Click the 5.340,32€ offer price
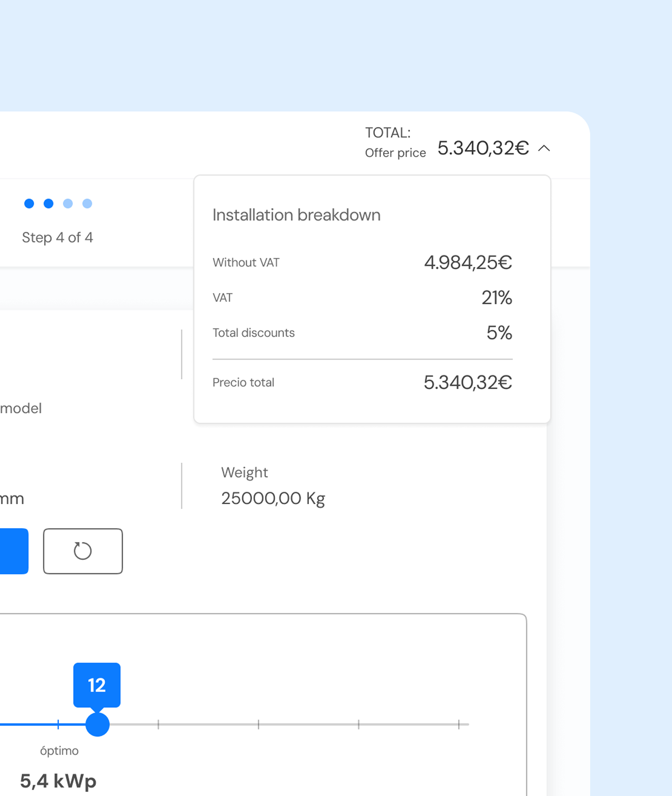Viewport: 672px width, 796px height. point(483,148)
